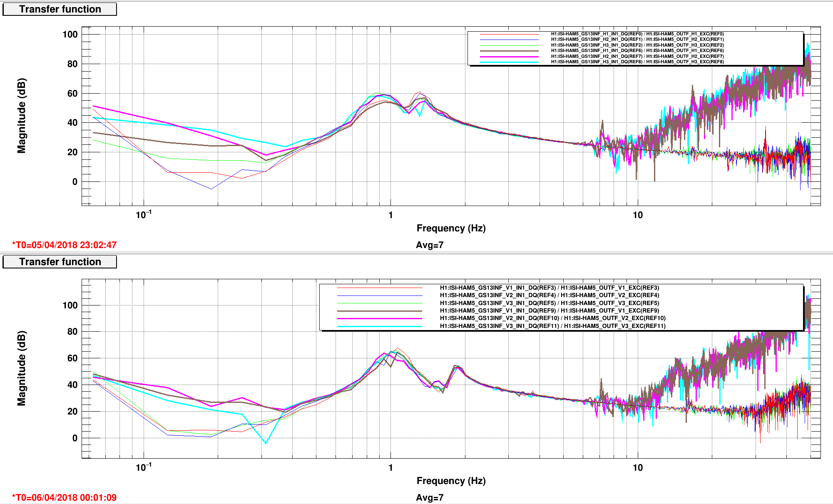Viewport: 833px width, 504px height.
Task: Click the bottom plot's Magnitude (dB) axis label
Action: [x=21, y=368]
